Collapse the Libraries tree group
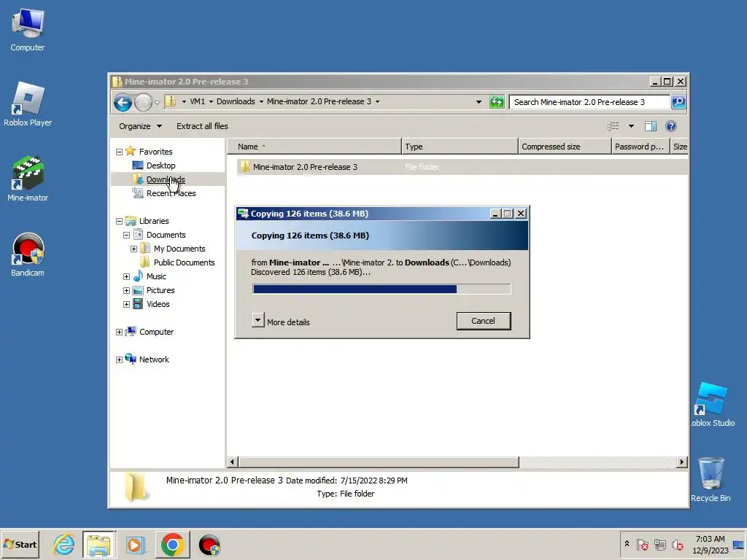The image size is (747, 560). [x=119, y=222]
